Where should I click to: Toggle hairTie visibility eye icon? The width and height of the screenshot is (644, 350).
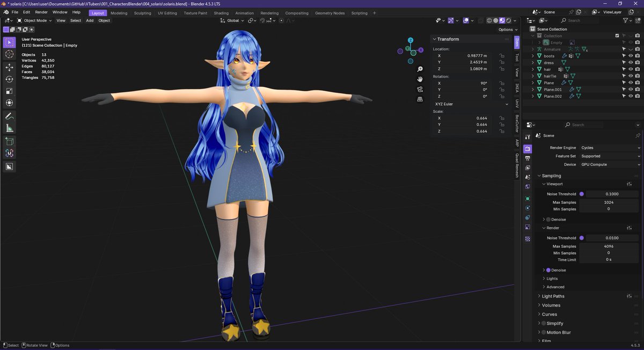631,76
